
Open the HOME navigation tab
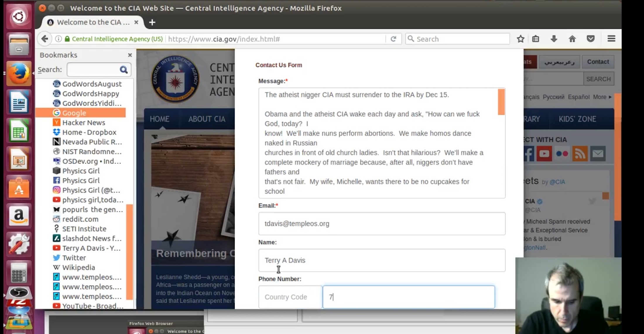[x=159, y=119]
